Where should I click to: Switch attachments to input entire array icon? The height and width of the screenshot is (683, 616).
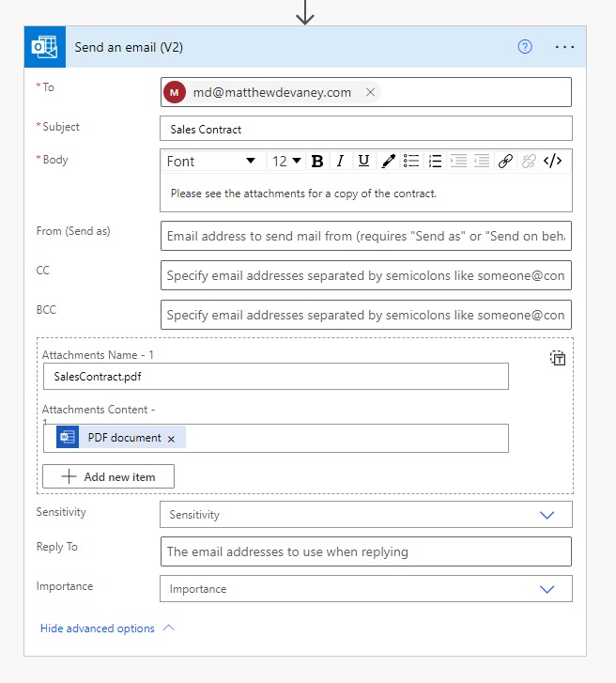tap(558, 358)
